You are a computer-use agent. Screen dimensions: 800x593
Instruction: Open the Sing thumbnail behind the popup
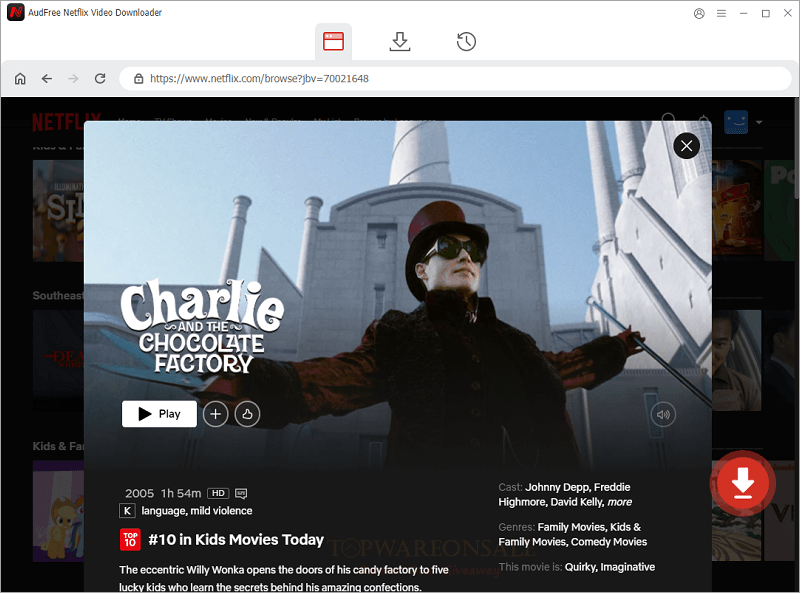(58, 211)
